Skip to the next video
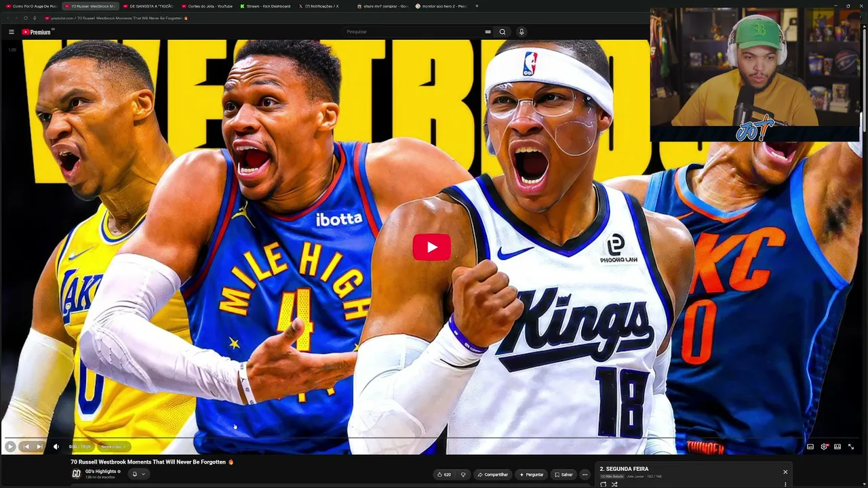Screen dimensions: 868x488 coord(39,447)
